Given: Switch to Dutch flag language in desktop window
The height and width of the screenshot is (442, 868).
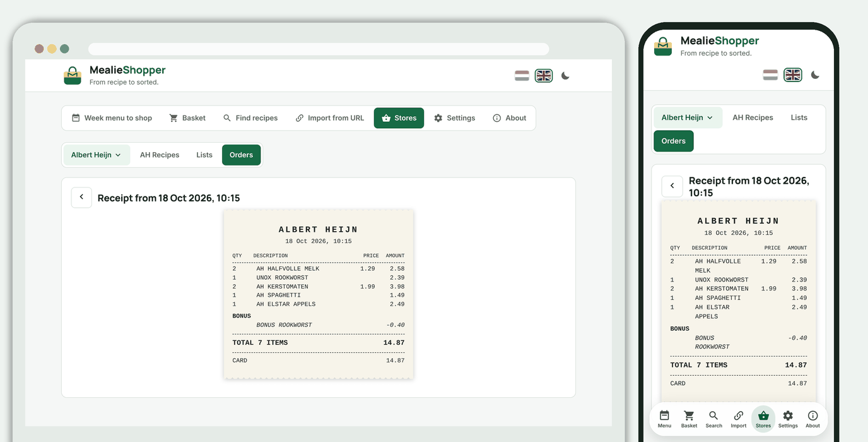Looking at the screenshot, I should click(522, 76).
